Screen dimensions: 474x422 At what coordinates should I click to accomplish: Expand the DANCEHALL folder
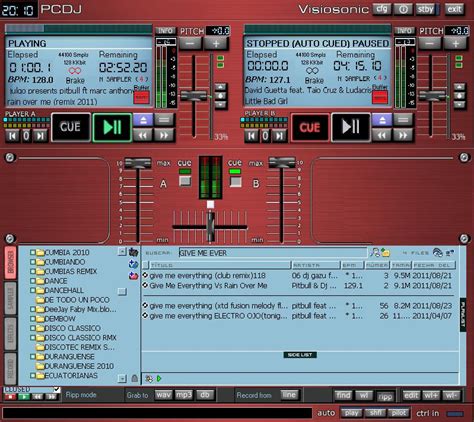pos(33,290)
